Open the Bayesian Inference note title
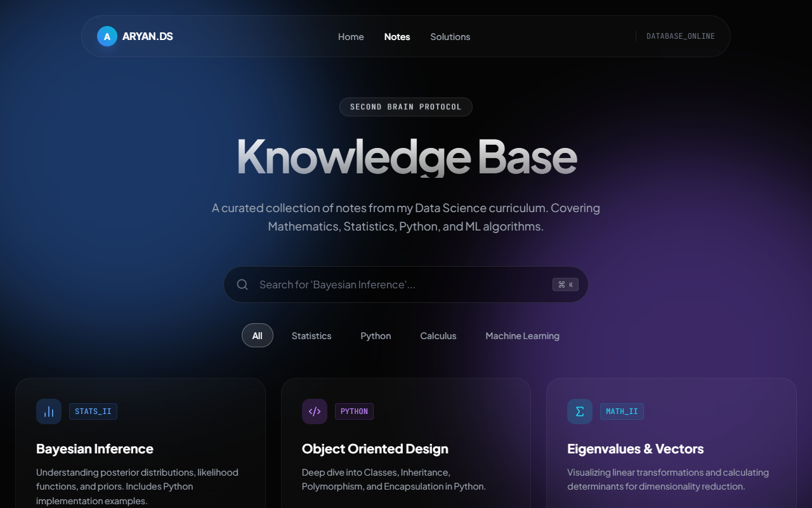812x508 pixels. click(95, 449)
